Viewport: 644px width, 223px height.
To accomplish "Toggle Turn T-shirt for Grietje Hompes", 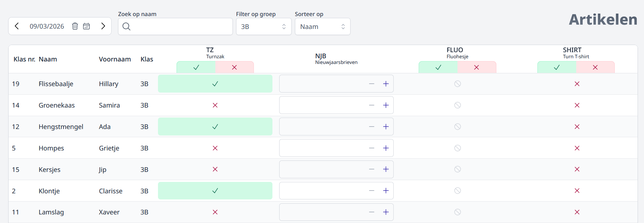I will point(577,148).
